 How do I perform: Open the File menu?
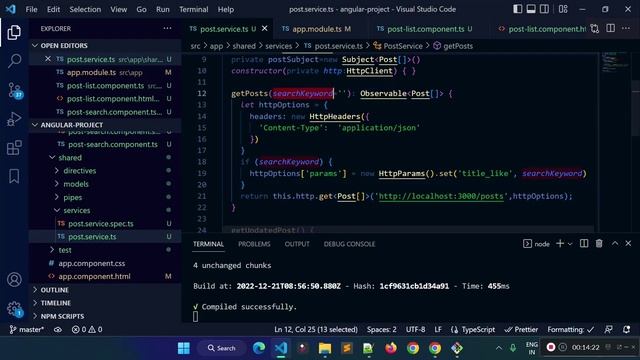(x=31, y=9)
